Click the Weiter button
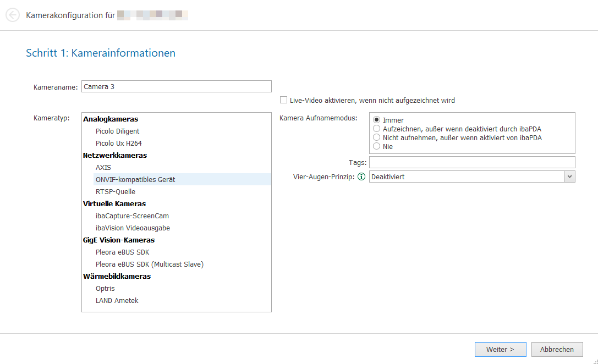 tap(501, 350)
